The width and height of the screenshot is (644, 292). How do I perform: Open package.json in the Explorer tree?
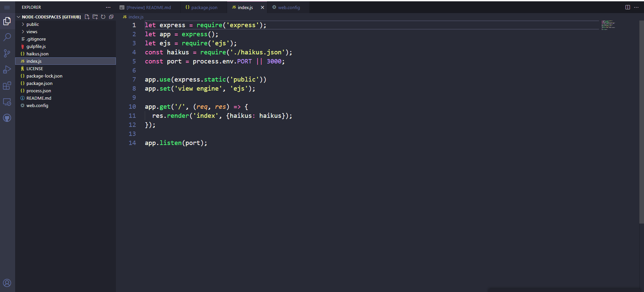pos(66,83)
